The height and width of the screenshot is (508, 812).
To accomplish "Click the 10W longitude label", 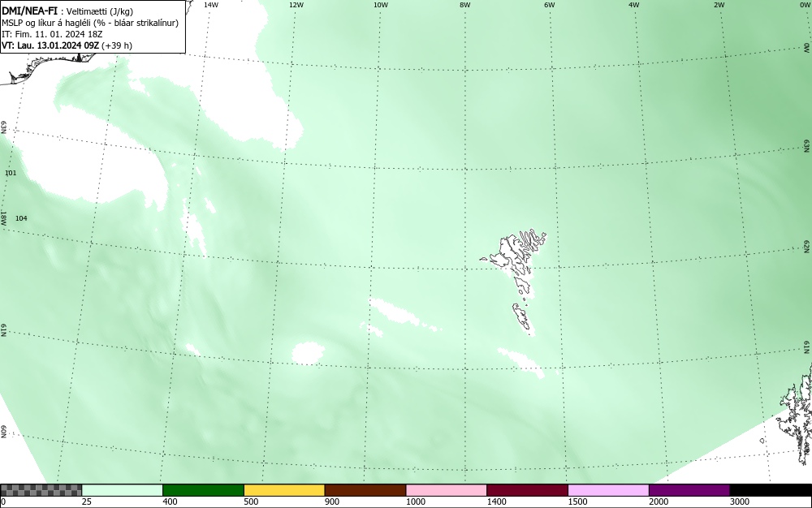I will click(x=381, y=5).
